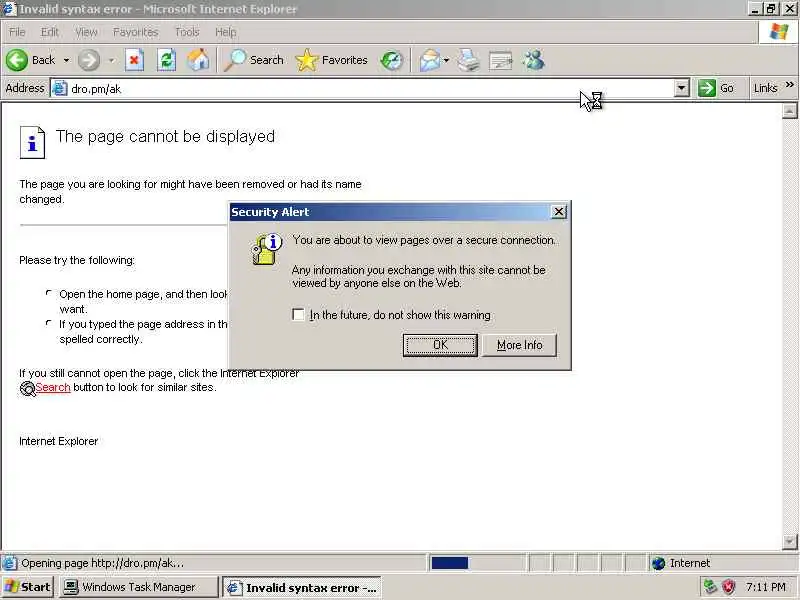This screenshot has width=800, height=600.
Task: Refresh the page with green arrows icon
Action: click(166, 60)
